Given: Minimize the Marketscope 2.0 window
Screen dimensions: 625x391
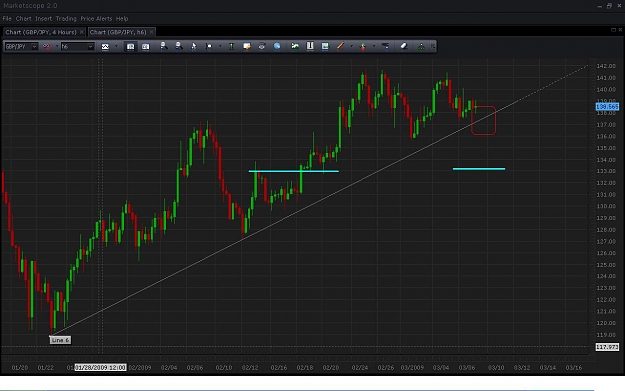Looking at the screenshot, I should click(600, 6).
